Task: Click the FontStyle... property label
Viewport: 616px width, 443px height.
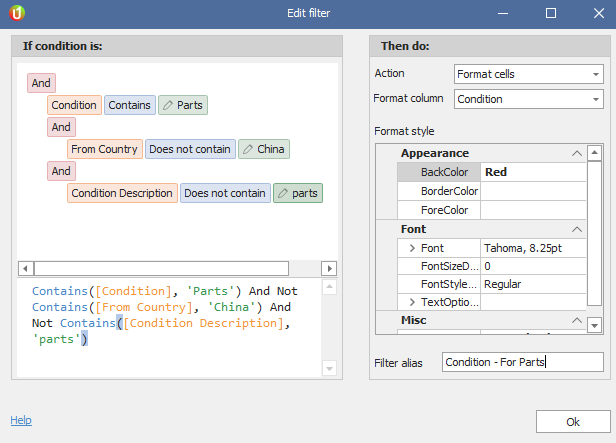Action: 450,284
